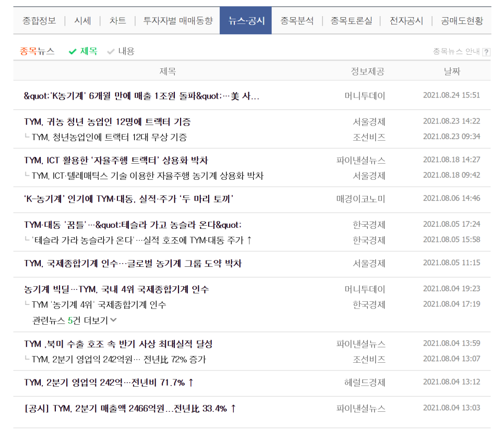
Task: Open article TYM '농기계 4위' 국제종합기계 인수
Action: click(x=99, y=305)
